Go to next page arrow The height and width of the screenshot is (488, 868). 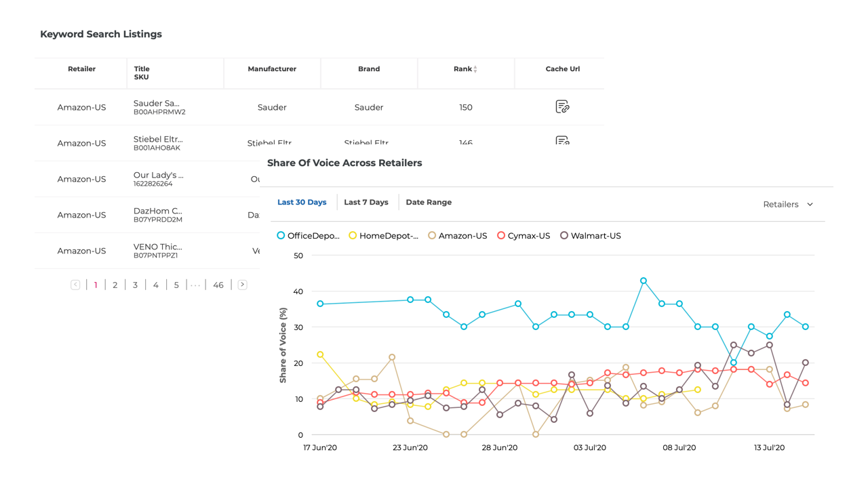(x=242, y=285)
